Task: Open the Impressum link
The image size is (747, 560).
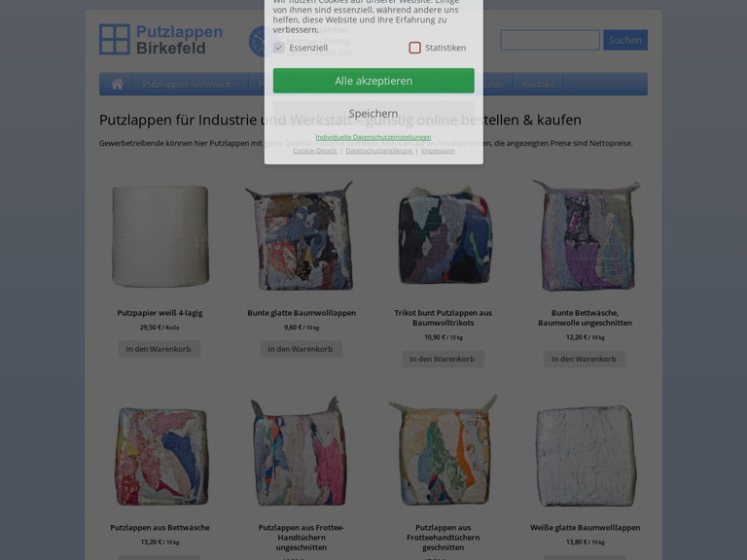Action: point(438,151)
